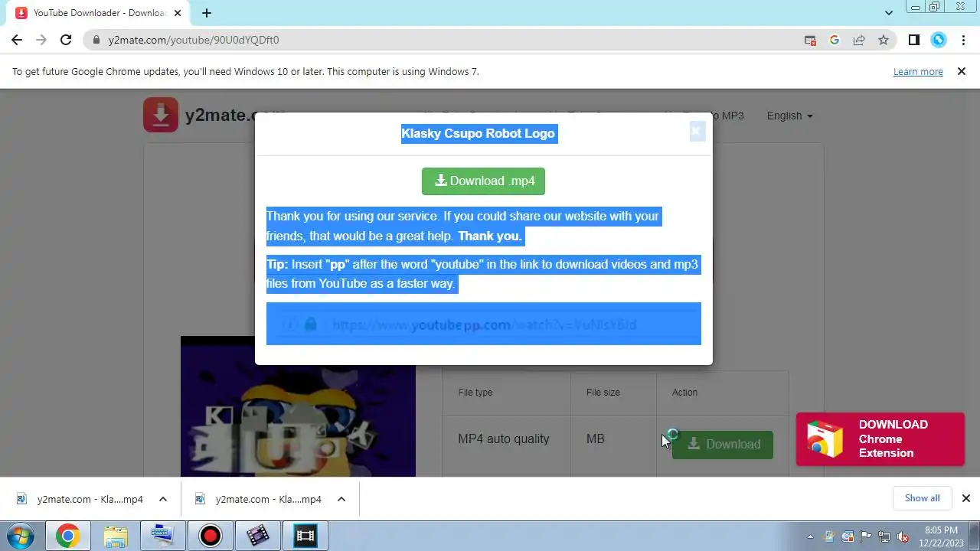Close the Klasky Csupo Robot Logo dialog
Image resolution: width=980 pixels, height=551 pixels.
point(696,132)
